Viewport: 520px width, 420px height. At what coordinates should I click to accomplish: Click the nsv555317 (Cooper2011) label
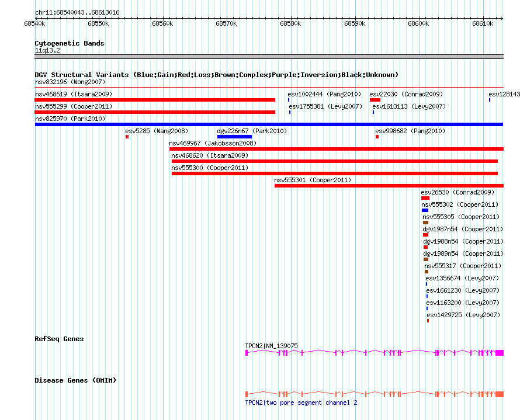pyautogui.click(x=463, y=266)
